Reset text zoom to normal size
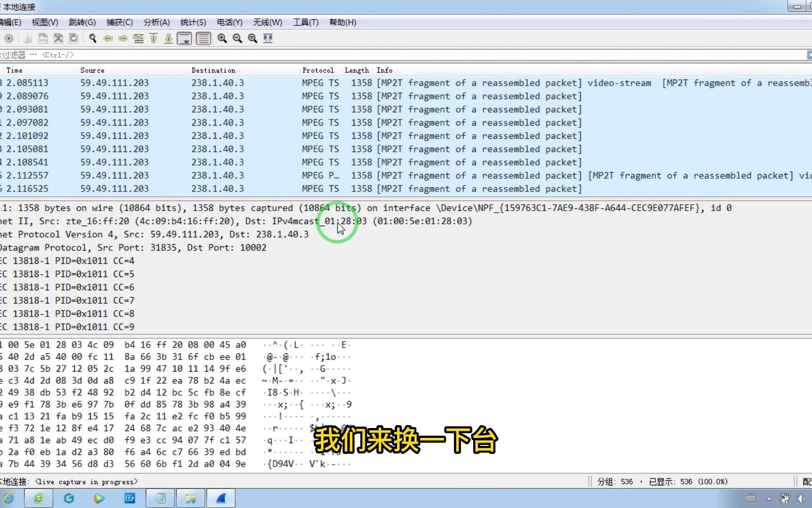Image resolution: width=812 pixels, height=508 pixels. coord(253,39)
